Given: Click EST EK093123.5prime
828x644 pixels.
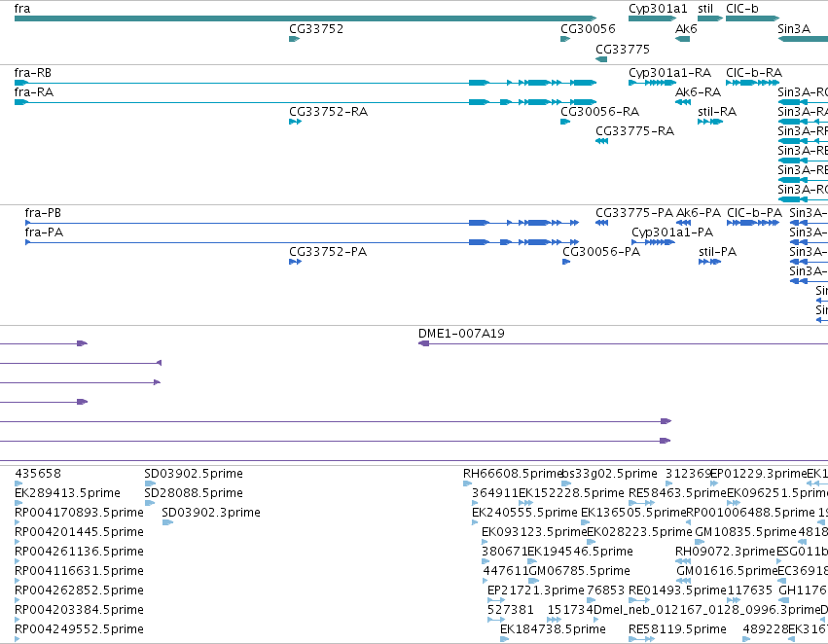Looking at the screenshot, I should [x=534, y=532].
